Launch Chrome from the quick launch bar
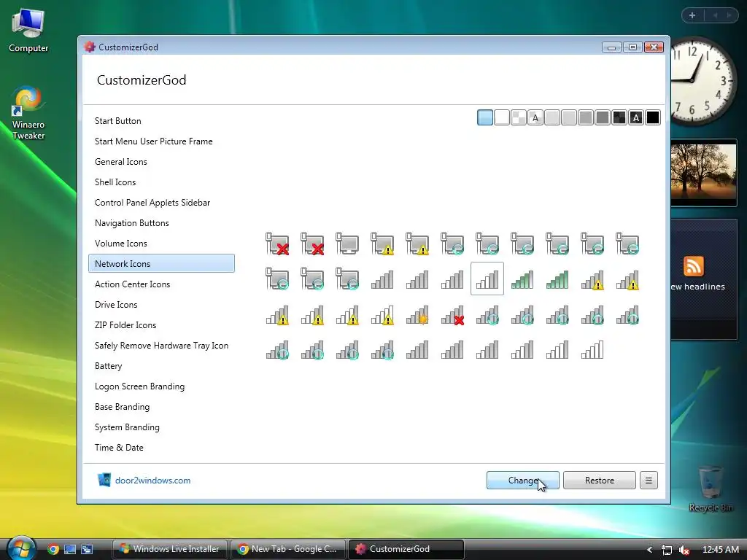The width and height of the screenshot is (747, 560). pyautogui.click(x=53, y=549)
